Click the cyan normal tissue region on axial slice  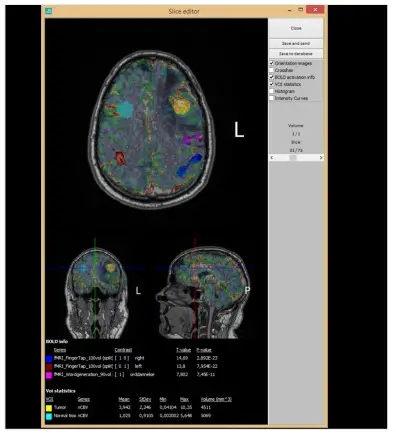point(125,109)
